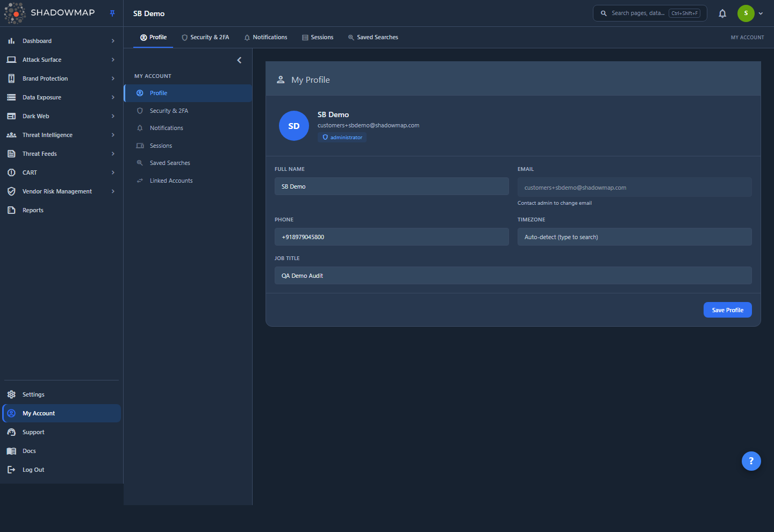Switch to the Security & 2FA top tab
Screen dimensions: 774x532
pyautogui.click(x=205, y=38)
